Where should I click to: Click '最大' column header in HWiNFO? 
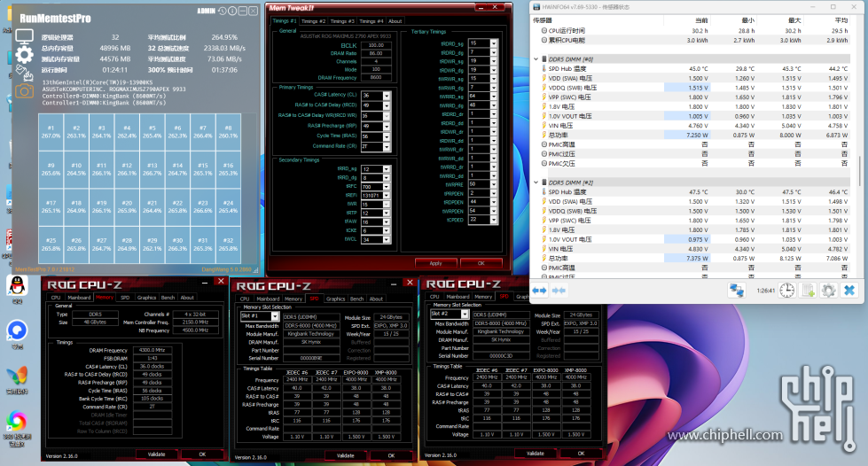(x=794, y=19)
